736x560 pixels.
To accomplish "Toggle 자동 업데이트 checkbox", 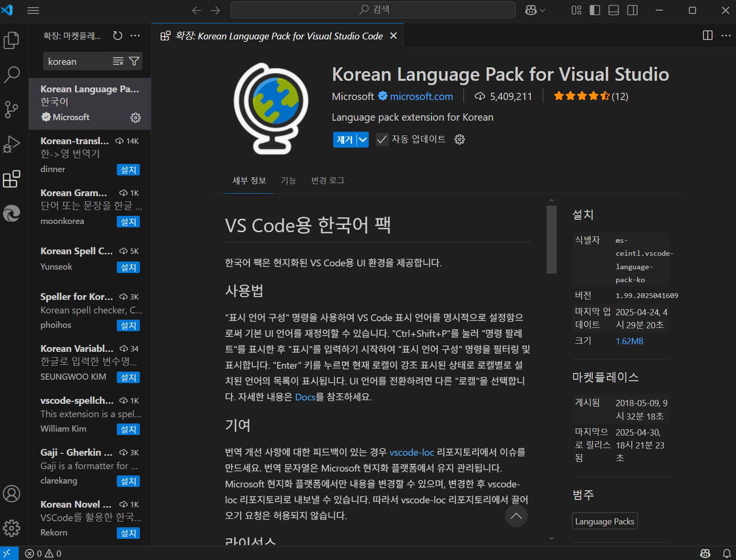I will (x=382, y=139).
